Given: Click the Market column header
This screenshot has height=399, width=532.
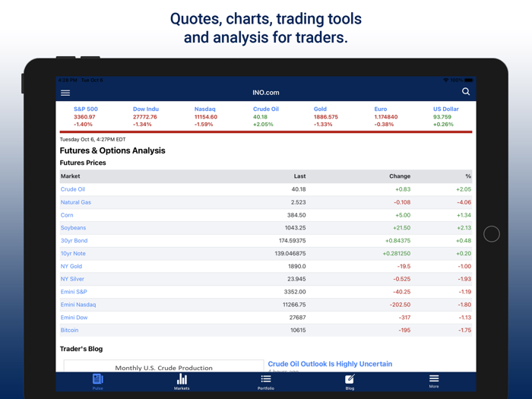Looking at the screenshot, I should point(70,176).
